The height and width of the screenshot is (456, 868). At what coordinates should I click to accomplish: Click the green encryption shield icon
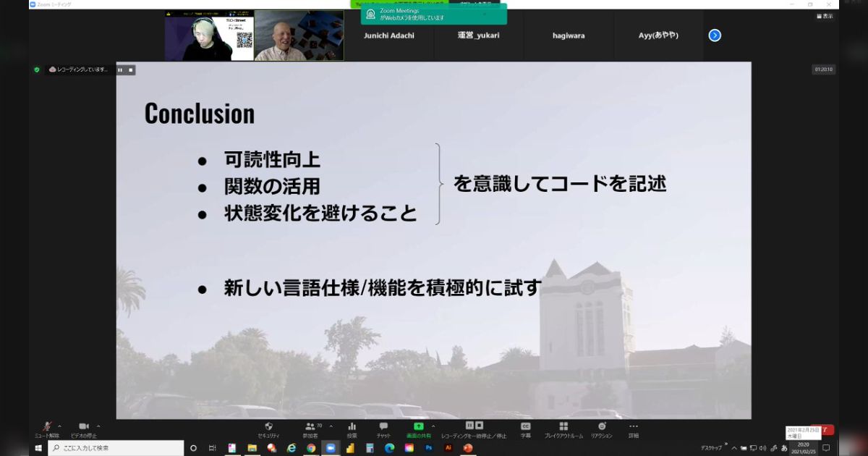(37, 69)
